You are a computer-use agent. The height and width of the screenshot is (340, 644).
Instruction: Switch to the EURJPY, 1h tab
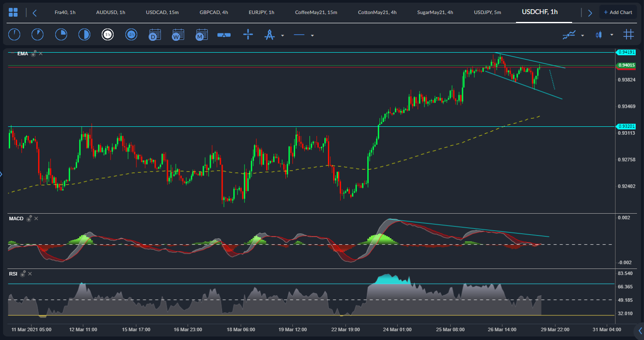point(261,12)
